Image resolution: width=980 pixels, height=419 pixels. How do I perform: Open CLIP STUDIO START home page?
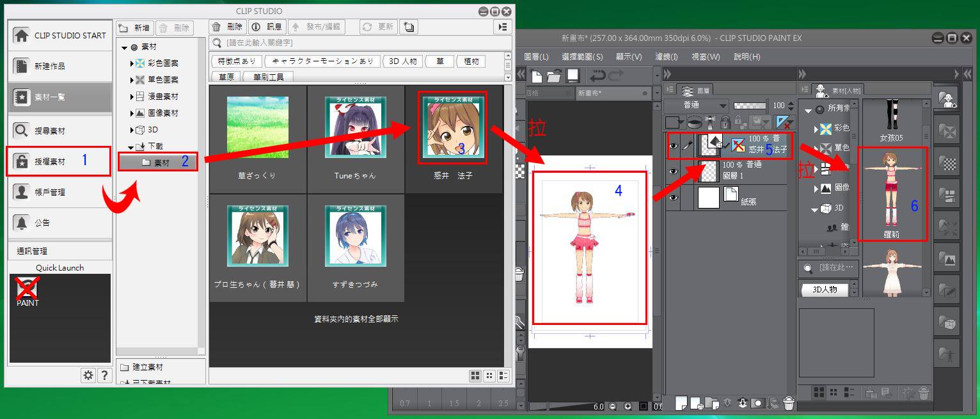(x=60, y=35)
